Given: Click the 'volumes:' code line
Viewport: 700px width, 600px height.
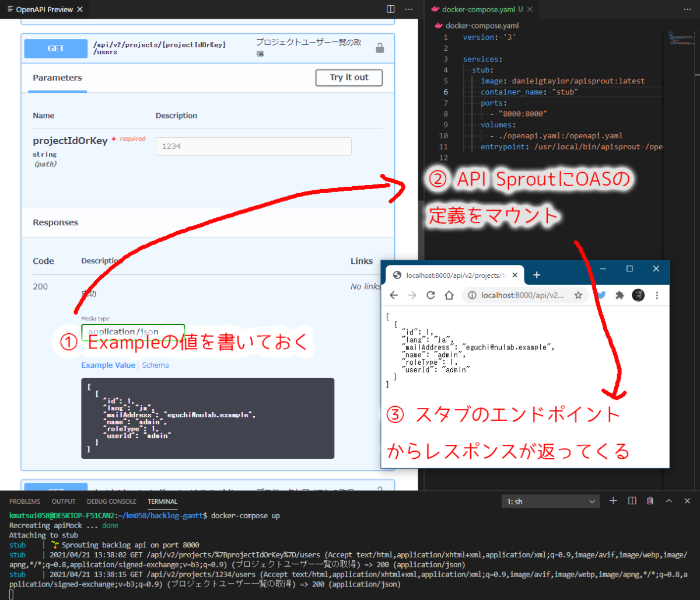Looking at the screenshot, I should [x=498, y=125].
